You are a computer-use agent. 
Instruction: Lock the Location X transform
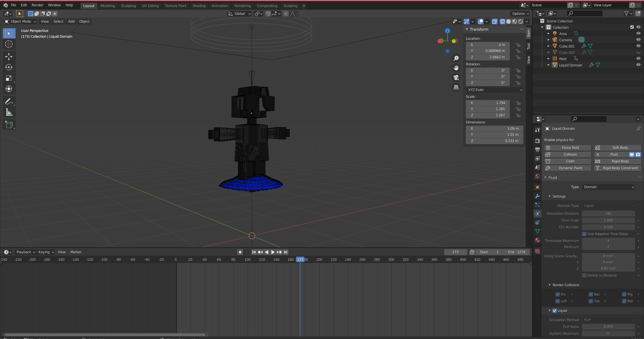pos(518,45)
